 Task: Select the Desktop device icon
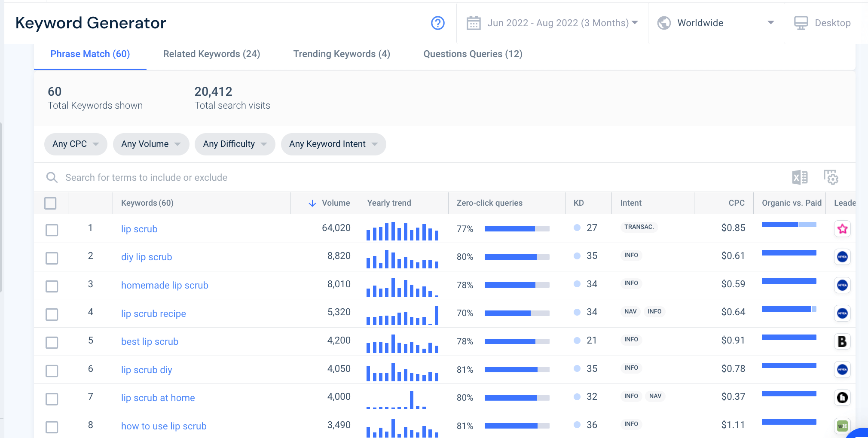801,23
